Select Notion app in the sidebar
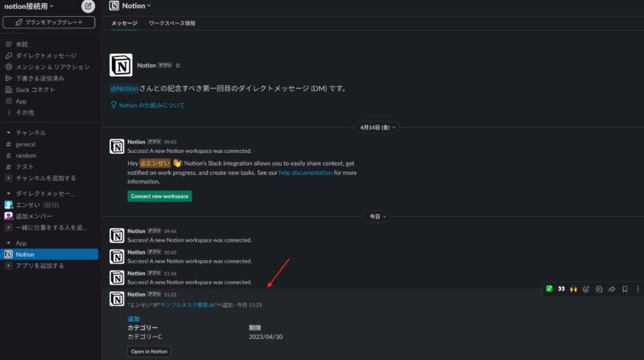This screenshot has width=644, height=360. point(49,254)
